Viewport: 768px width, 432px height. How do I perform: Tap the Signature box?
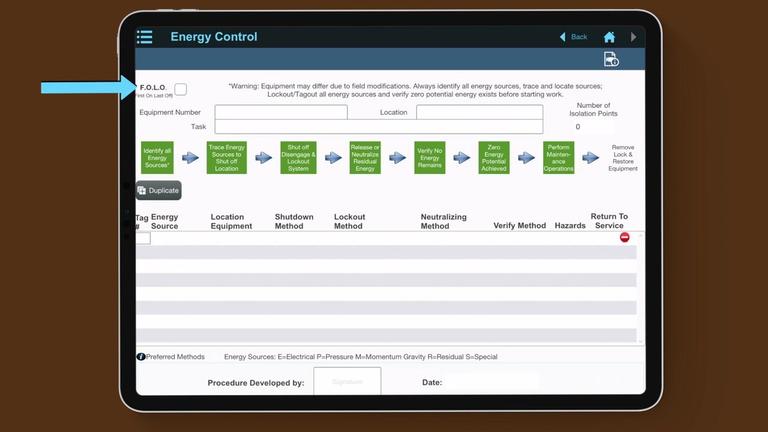pyautogui.click(x=347, y=381)
